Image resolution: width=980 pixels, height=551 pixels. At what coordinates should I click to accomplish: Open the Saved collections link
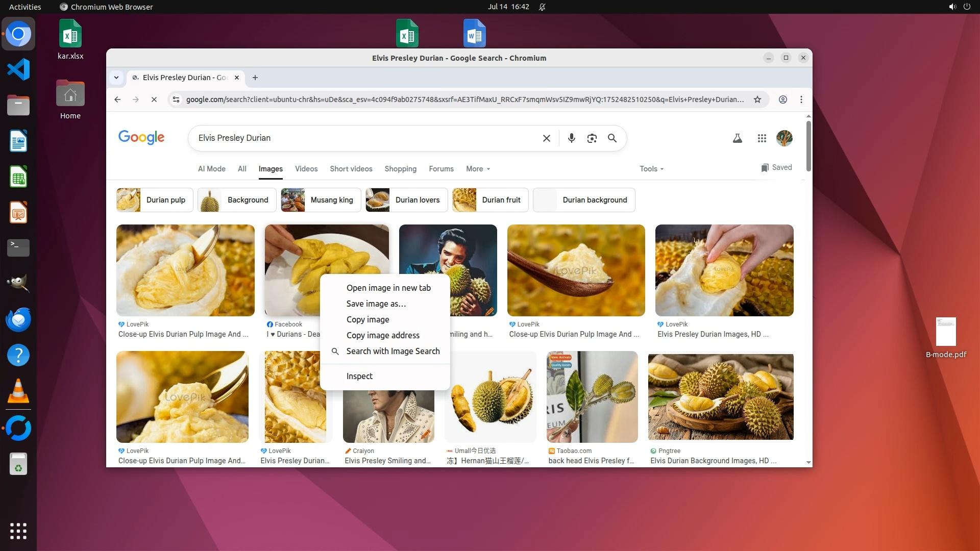pos(776,167)
